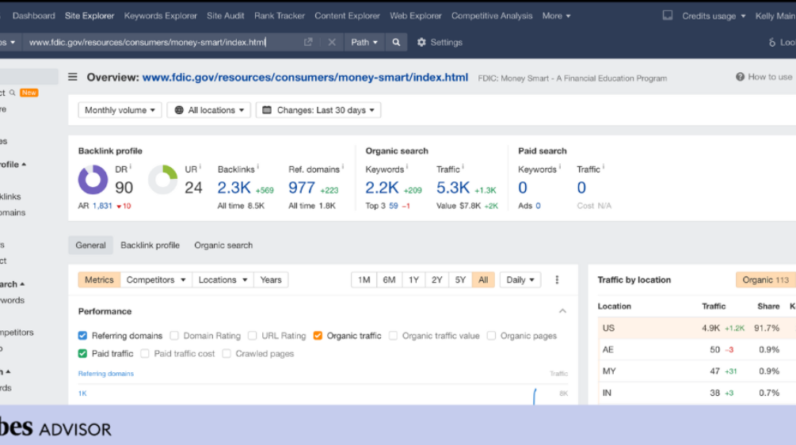The height and width of the screenshot is (445, 796).
Task: Toggle the hamburger sidebar menu icon
Action: tap(73, 77)
